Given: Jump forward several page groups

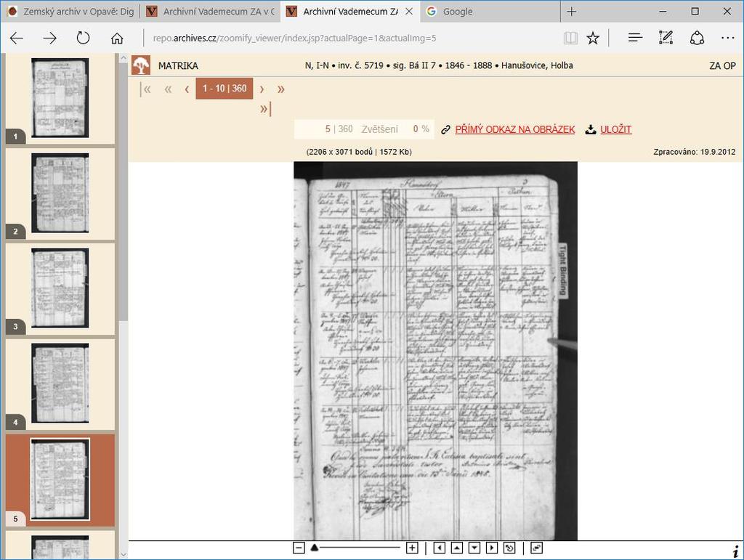Looking at the screenshot, I should tap(281, 89).
